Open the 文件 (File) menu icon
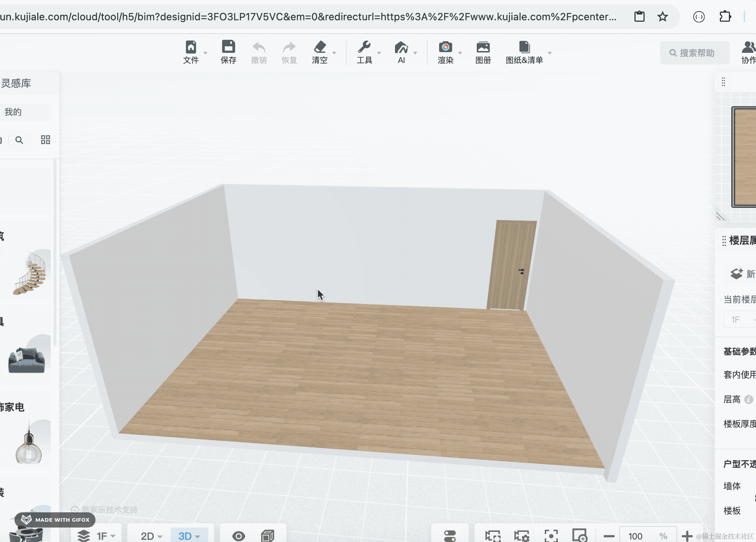The width and height of the screenshot is (756, 542). coord(191,47)
